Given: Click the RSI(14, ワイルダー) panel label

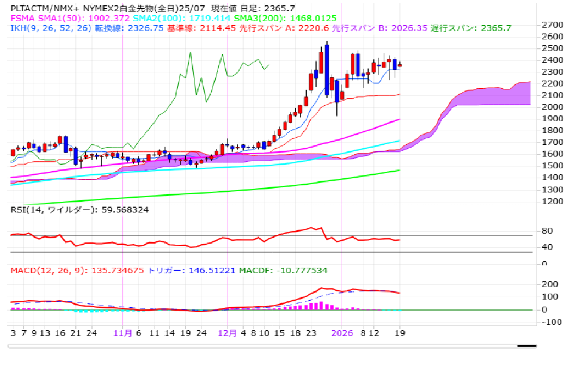Looking at the screenshot, I should pos(79,209).
